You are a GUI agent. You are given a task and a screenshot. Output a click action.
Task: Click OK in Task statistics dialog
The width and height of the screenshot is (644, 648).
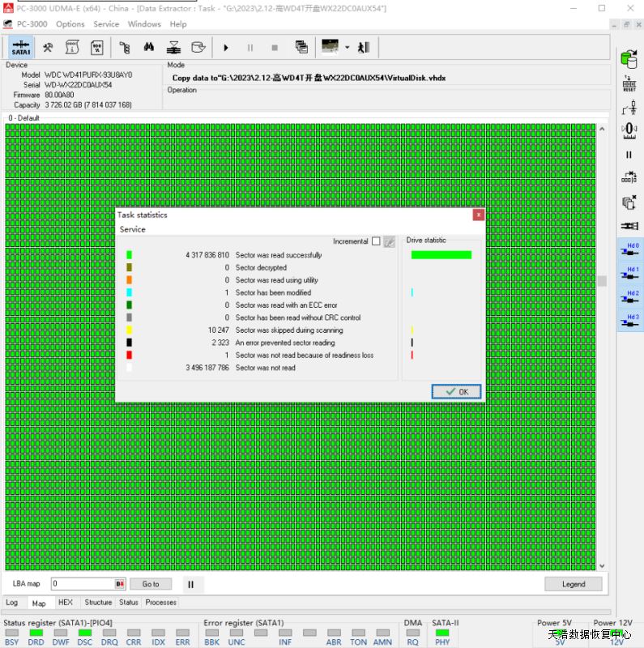(456, 392)
